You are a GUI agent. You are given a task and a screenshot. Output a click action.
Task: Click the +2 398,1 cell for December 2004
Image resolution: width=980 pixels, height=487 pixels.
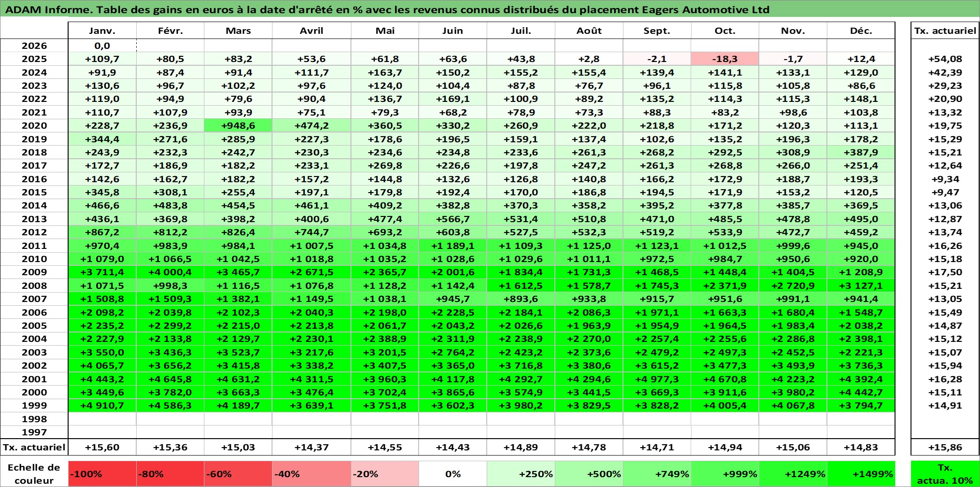tap(861, 339)
